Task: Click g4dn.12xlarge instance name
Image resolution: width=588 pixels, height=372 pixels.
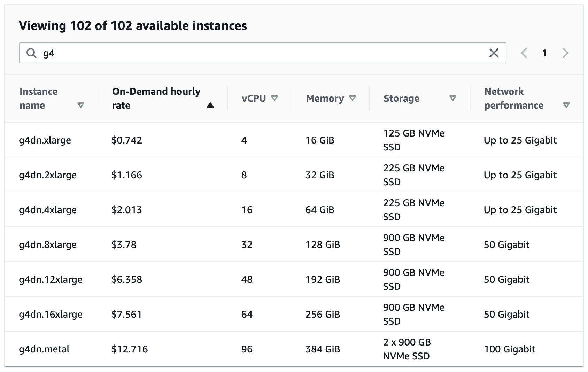Action: pos(51,279)
